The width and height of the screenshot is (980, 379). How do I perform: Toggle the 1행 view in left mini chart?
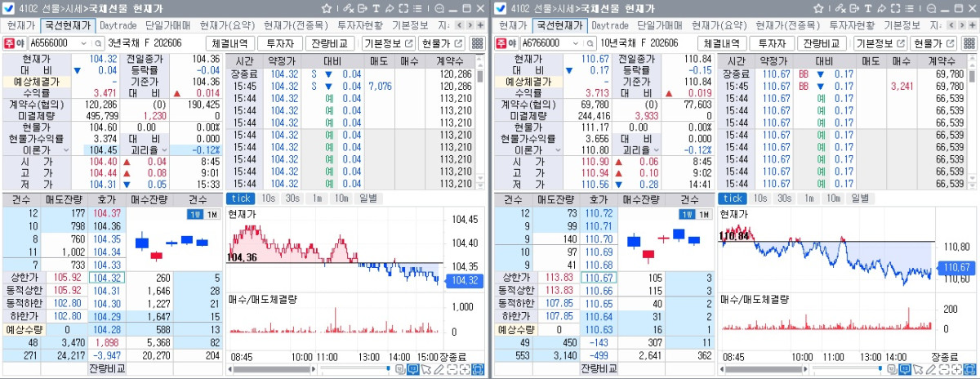click(194, 213)
